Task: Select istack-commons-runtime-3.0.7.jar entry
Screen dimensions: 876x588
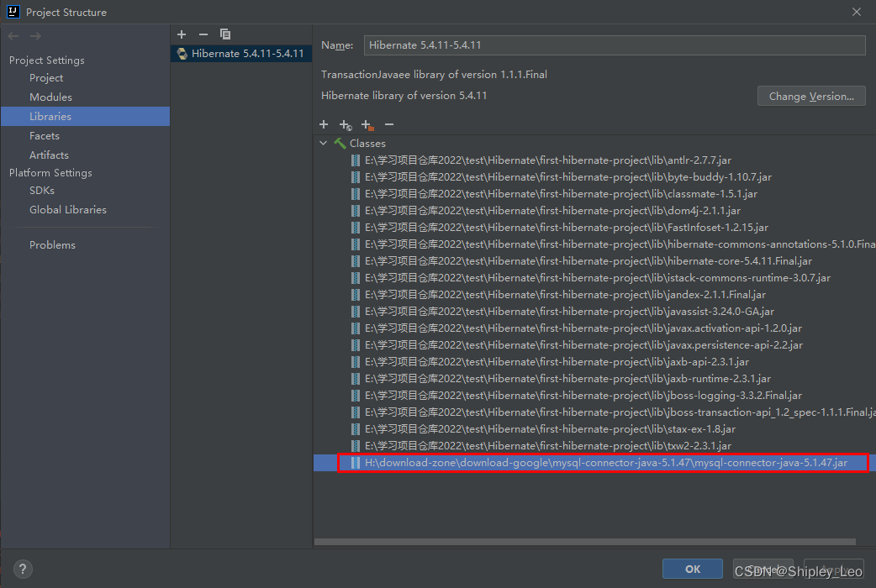Action: 597,277
